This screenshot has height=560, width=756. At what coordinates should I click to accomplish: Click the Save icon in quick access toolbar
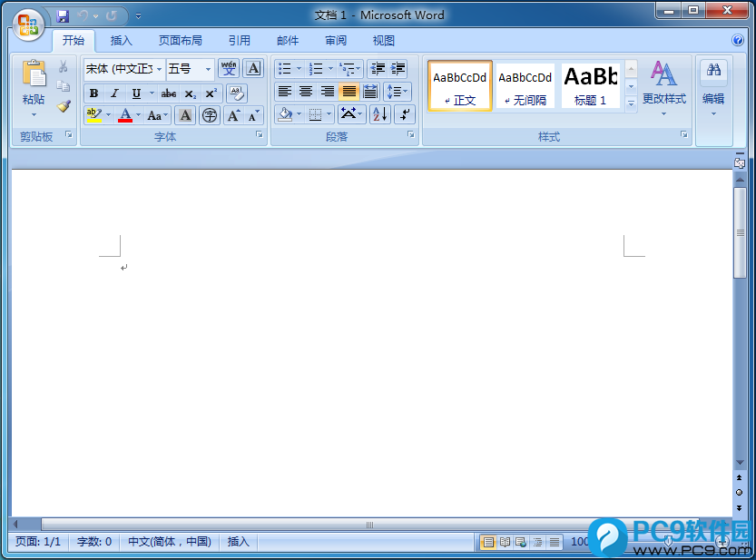pos(63,16)
